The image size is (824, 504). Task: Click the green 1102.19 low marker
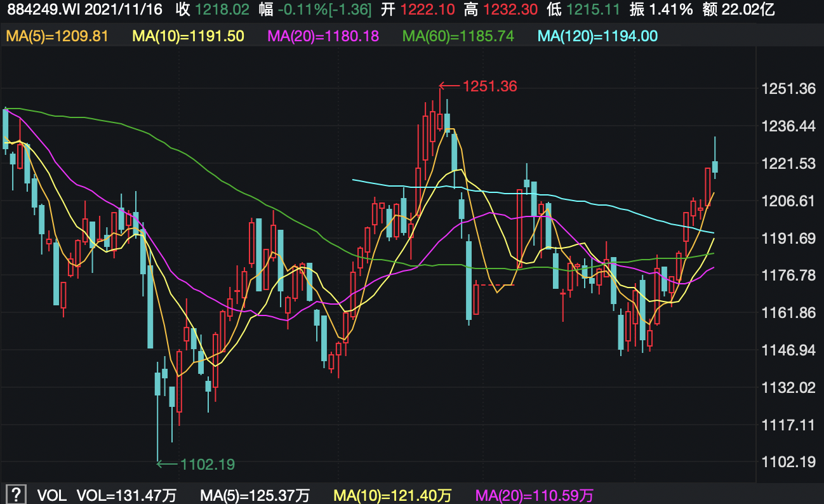tap(208, 464)
